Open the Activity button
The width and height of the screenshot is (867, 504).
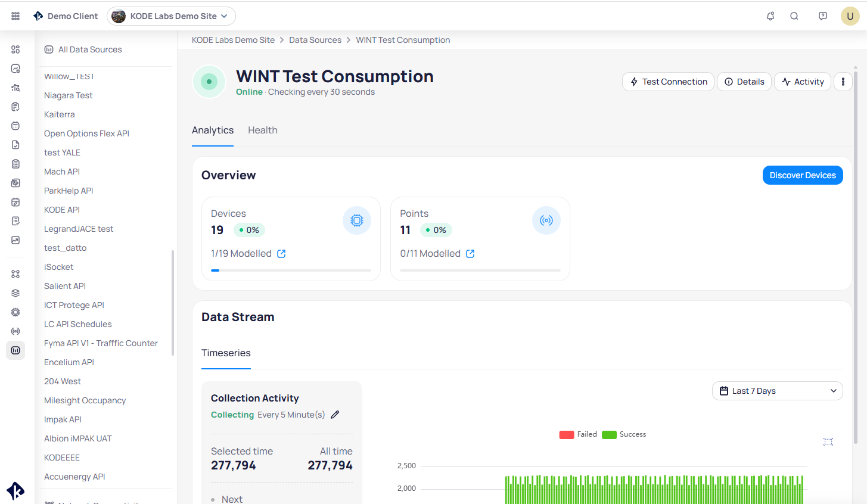point(803,82)
